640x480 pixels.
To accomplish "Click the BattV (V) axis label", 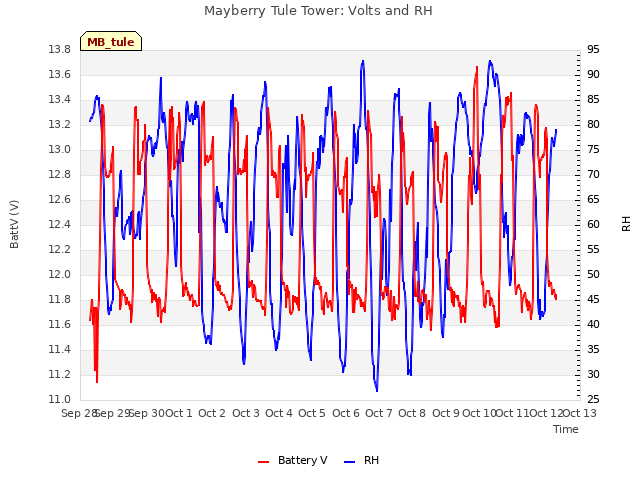I will [14, 224].
